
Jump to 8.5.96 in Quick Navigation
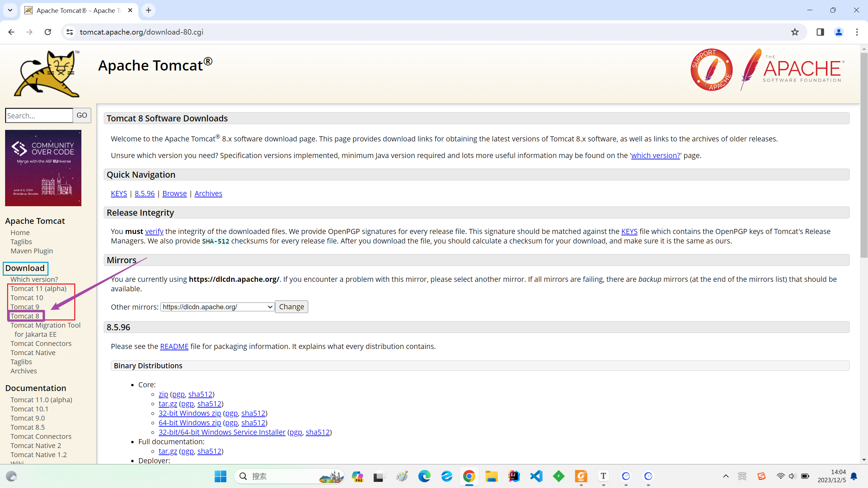(144, 193)
